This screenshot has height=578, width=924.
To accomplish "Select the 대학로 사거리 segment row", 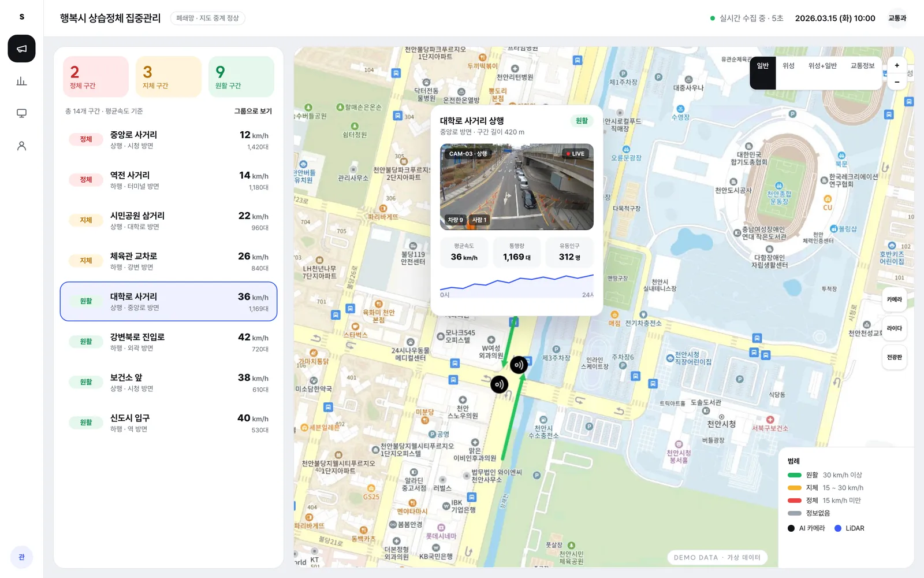I will point(169,301).
